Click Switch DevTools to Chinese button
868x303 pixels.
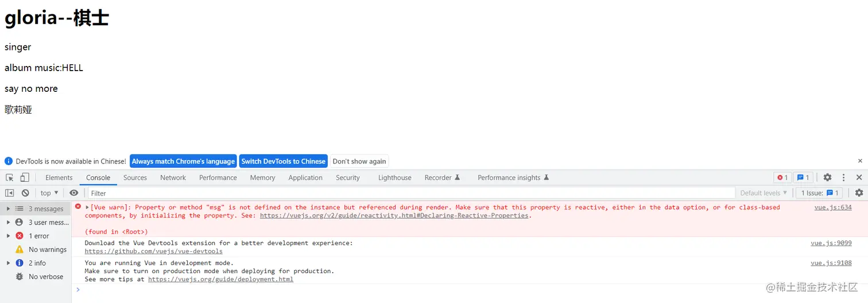284,161
